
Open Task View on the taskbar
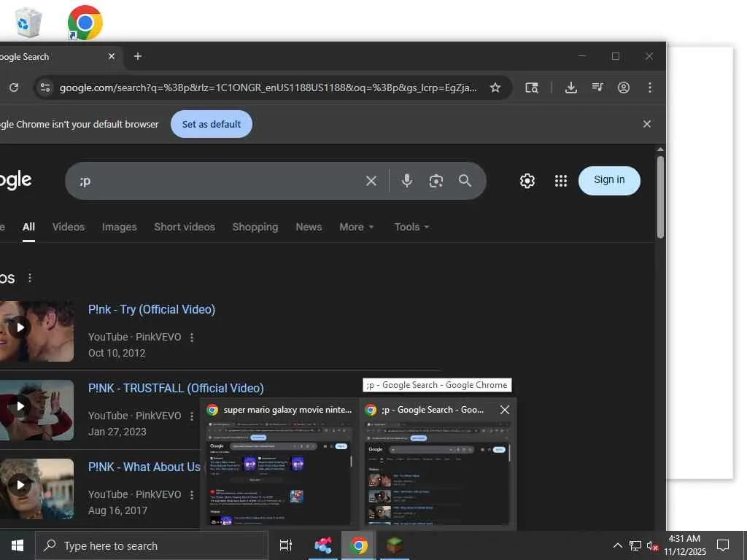coord(286,545)
